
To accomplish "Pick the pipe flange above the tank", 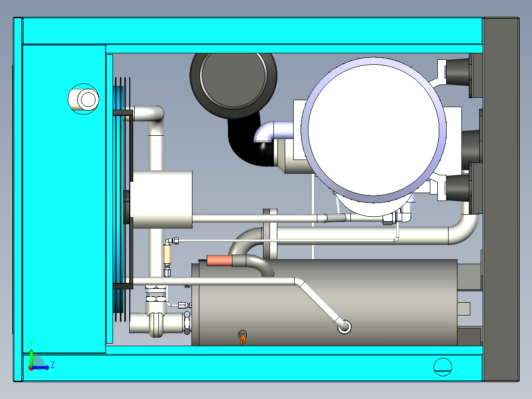I will [270, 234].
